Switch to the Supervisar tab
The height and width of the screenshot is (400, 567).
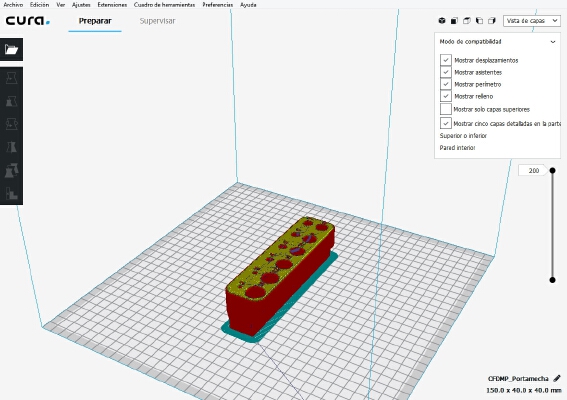click(x=157, y=21)
